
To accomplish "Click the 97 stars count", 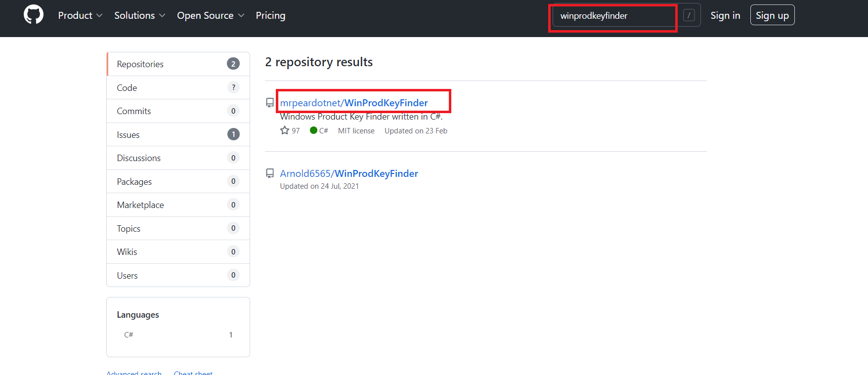I will [296, 131].
